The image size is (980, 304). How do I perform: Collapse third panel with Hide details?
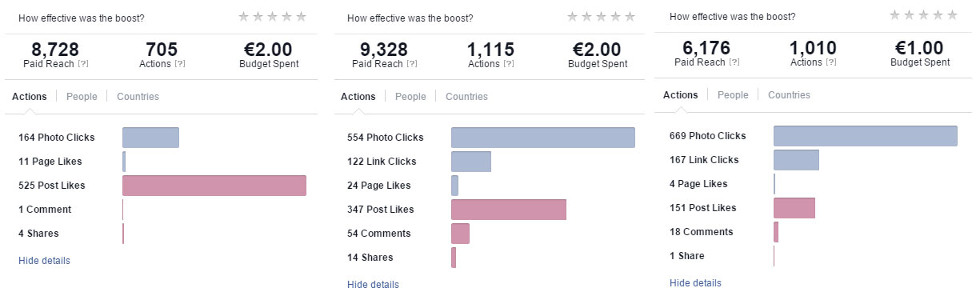point(695,283)
